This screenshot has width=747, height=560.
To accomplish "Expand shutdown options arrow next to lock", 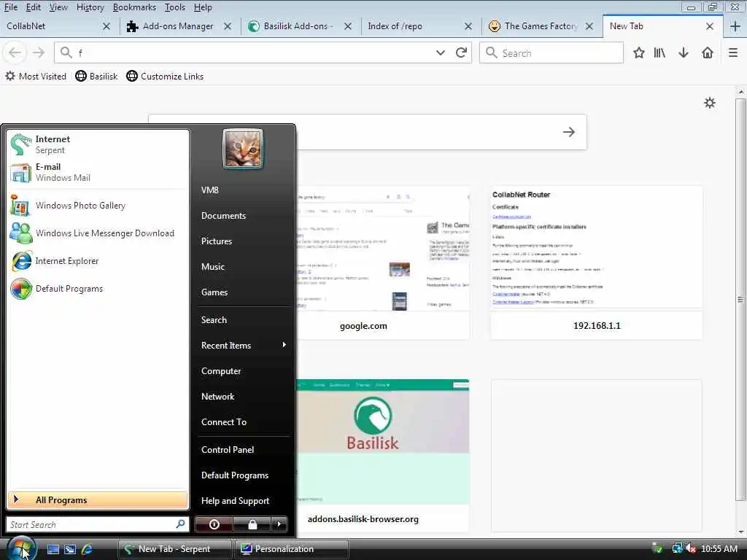I will click(279, 524).
